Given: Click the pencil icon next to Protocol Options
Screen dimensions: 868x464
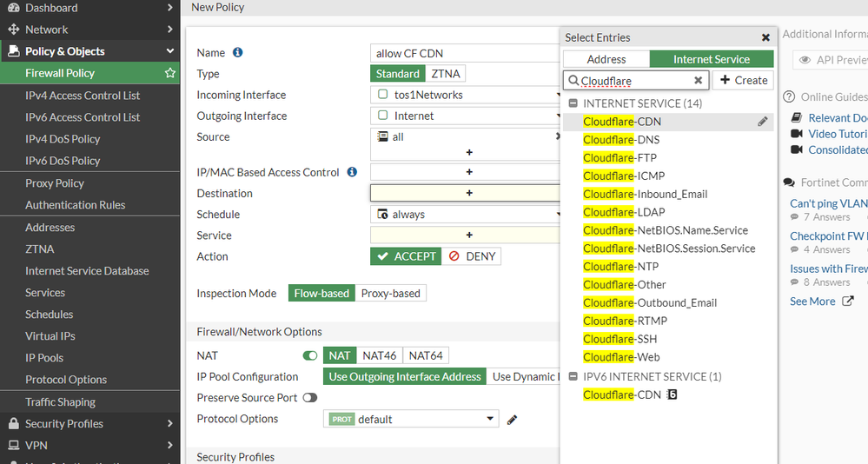Looking at the screenshot, I should [x=512, y=420].
